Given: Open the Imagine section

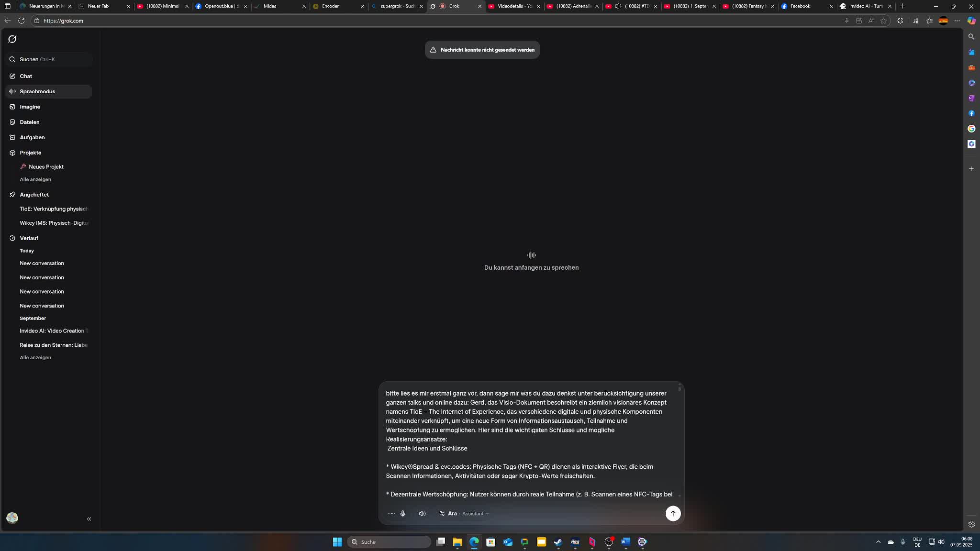Looking at the screenshot, I should point(30,107).
